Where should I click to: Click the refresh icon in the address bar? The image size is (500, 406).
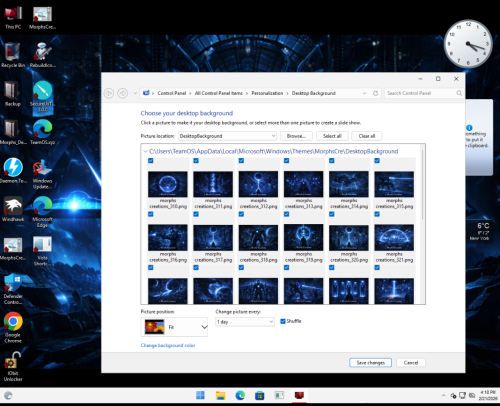tap(375, 93)
